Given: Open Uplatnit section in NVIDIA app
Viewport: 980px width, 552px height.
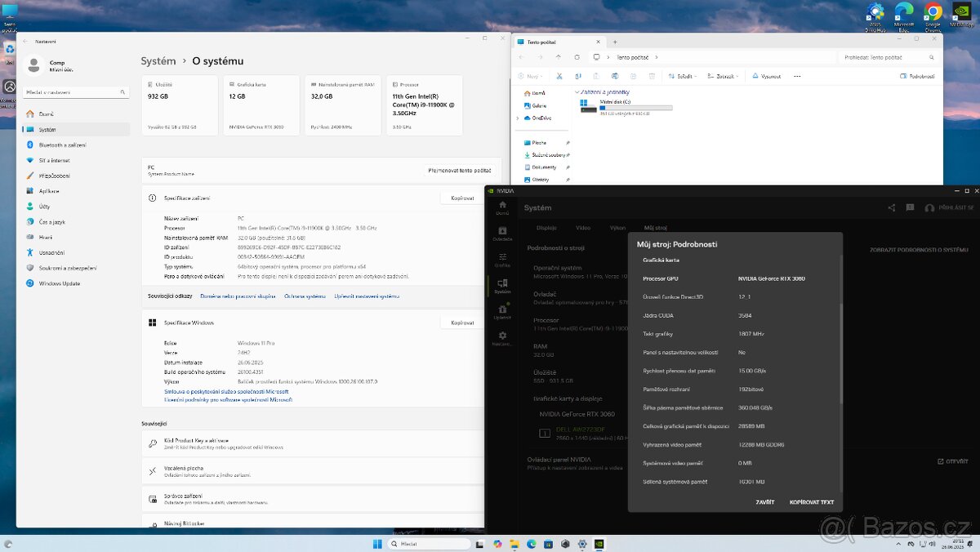Looking at the screenshot, I should pyautogui.click(x=502, y=312).
